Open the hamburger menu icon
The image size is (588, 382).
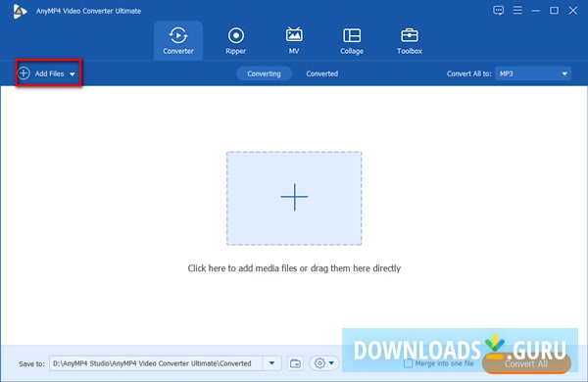pyautogui.click(x=517, y=10)
